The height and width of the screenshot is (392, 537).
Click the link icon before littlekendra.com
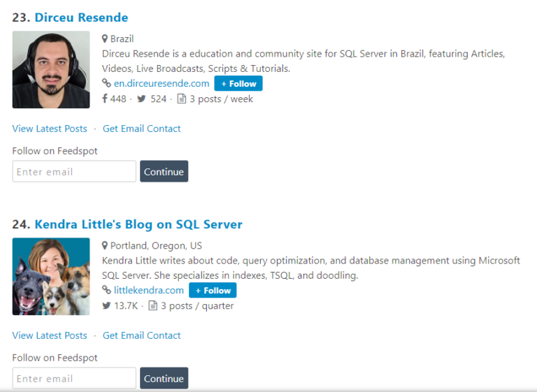[x=106, y=290]
